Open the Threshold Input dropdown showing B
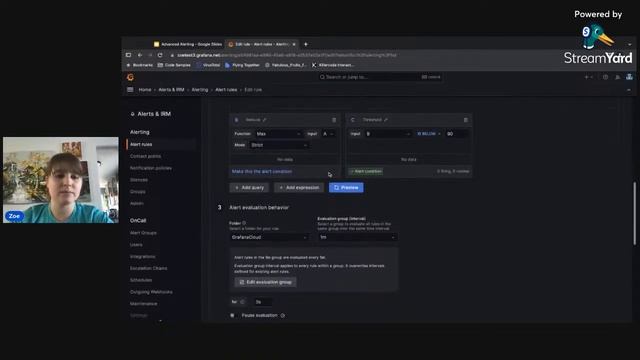Viewport: 640px width, 360px height. point(388,133)
